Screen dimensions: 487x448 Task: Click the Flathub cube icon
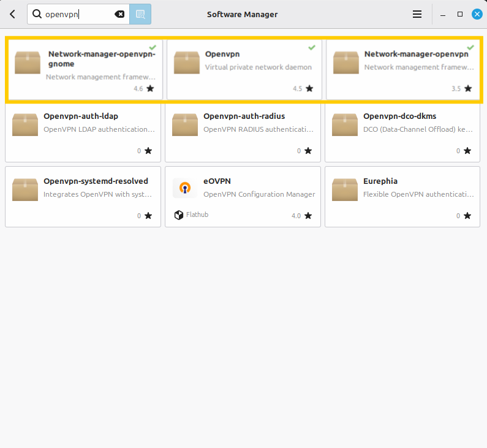pos(179,215)
